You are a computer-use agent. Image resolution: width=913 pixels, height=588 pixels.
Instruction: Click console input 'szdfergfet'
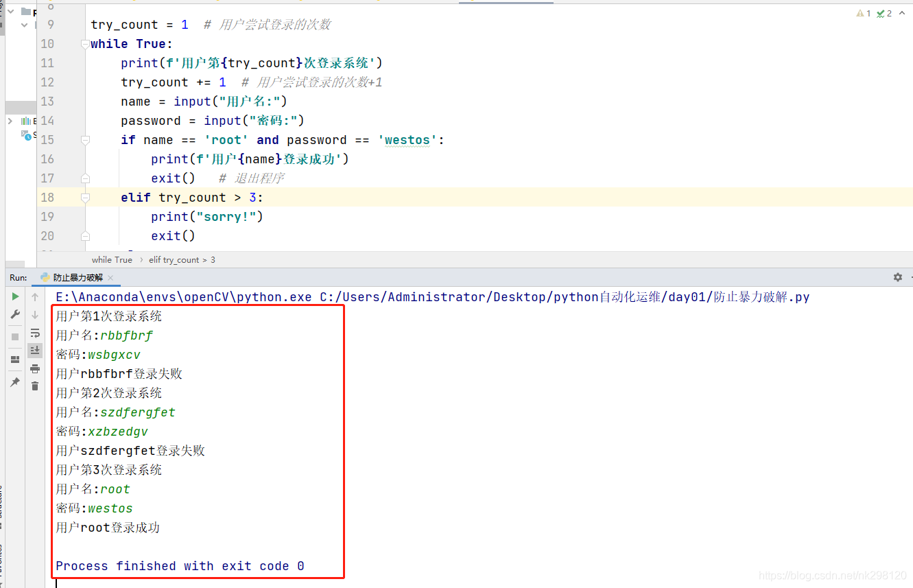point(138,412)
